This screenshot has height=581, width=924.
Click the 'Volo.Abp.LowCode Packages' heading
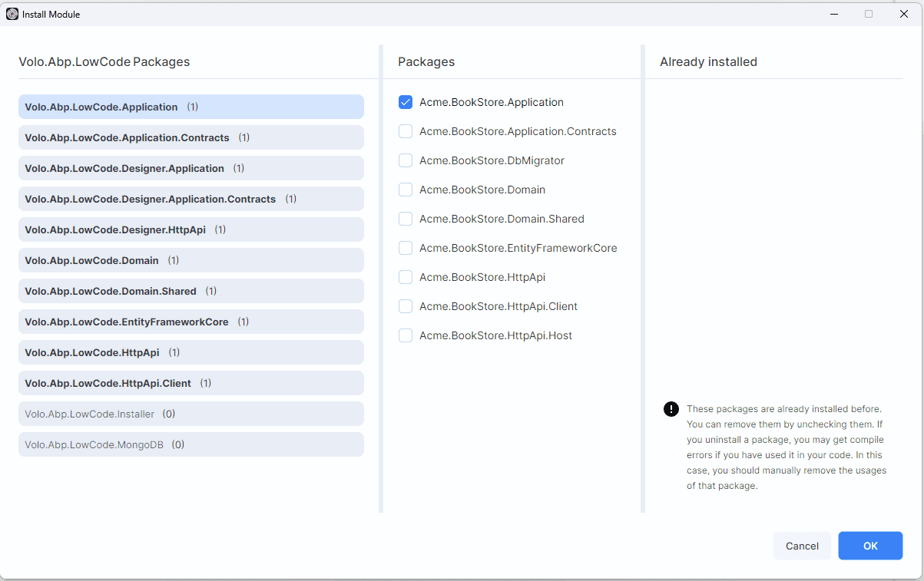104,62
